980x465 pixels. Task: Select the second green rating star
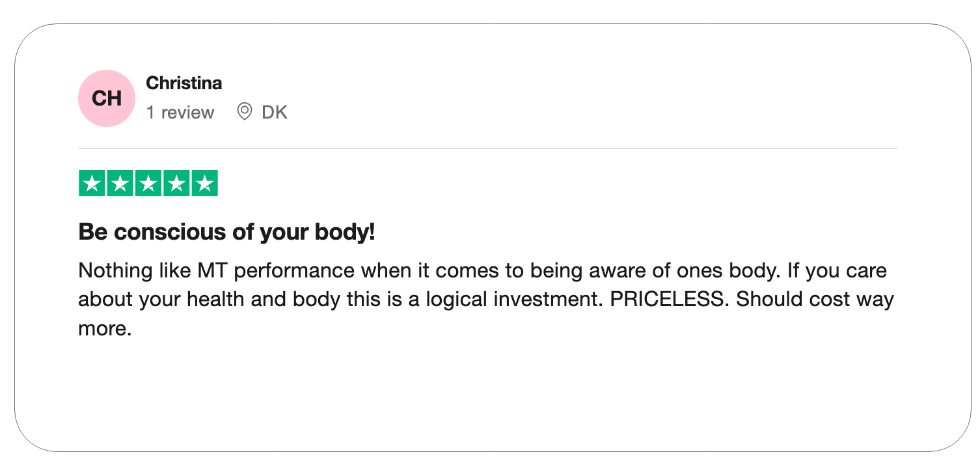120,184
